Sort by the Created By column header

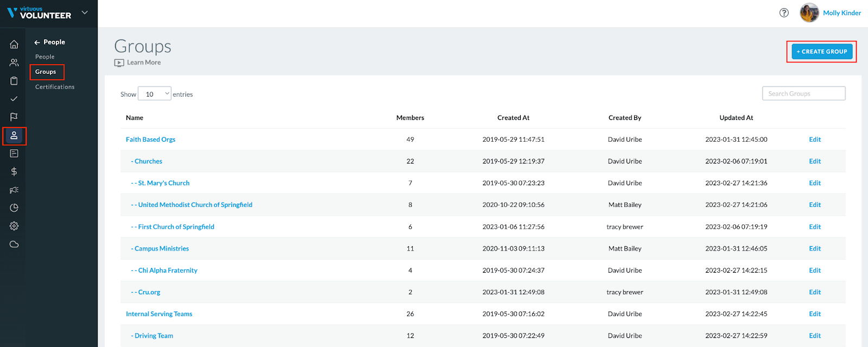click(x=625, y=118)
